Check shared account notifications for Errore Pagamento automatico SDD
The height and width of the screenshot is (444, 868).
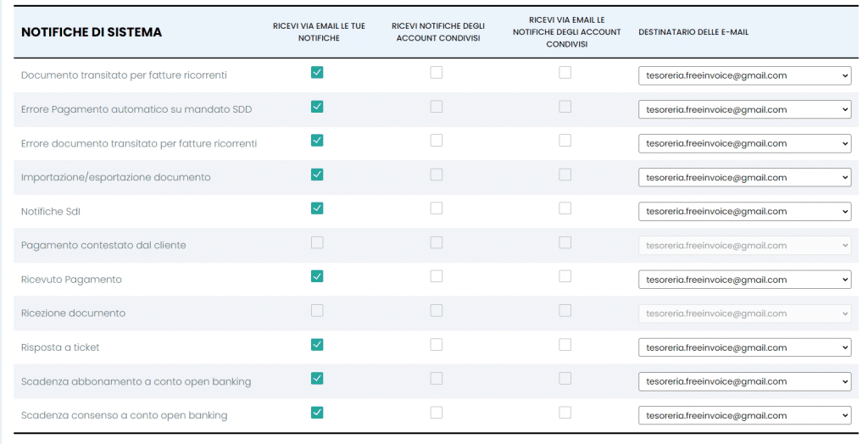pyautogui.click(x=437, y=106)
